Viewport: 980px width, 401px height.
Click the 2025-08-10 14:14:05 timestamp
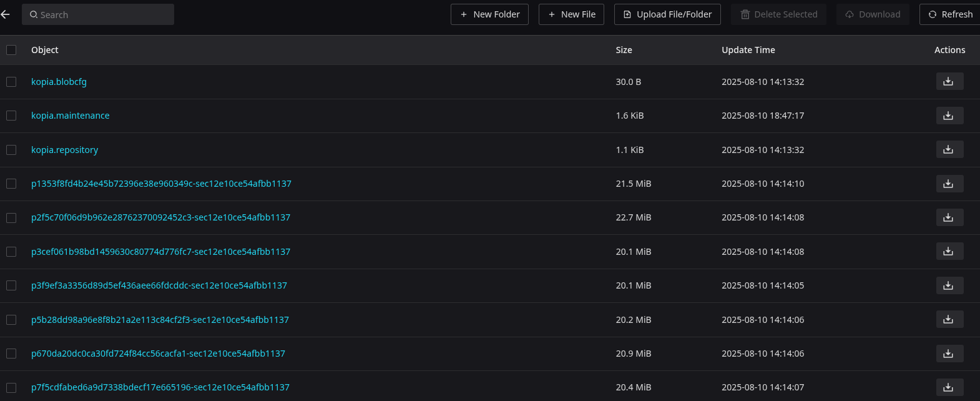(x=763, y=285)
